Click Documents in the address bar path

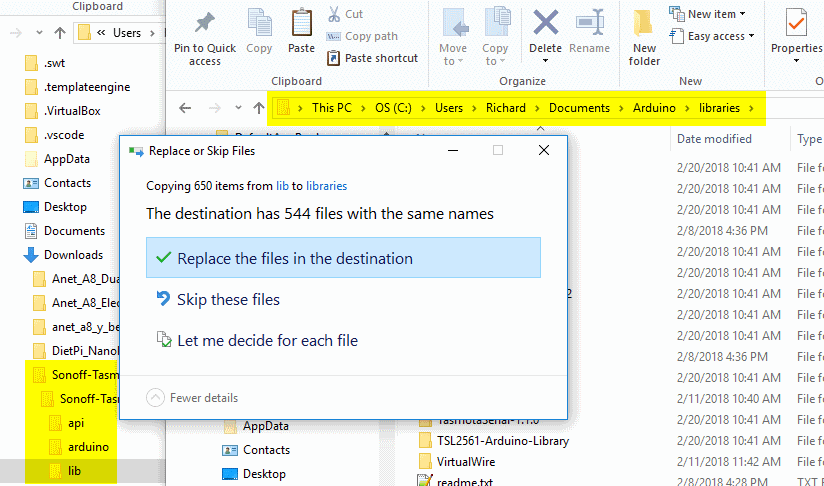tap(579, 108)
